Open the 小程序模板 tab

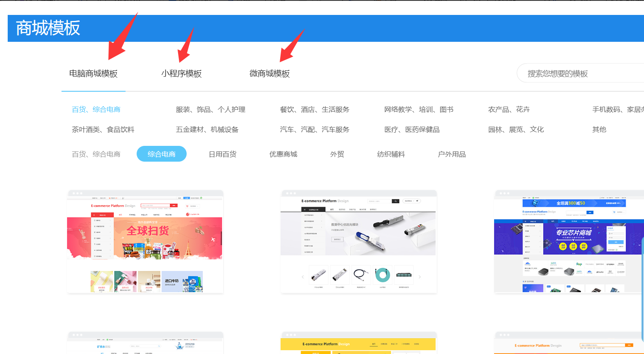click(181, 74)
